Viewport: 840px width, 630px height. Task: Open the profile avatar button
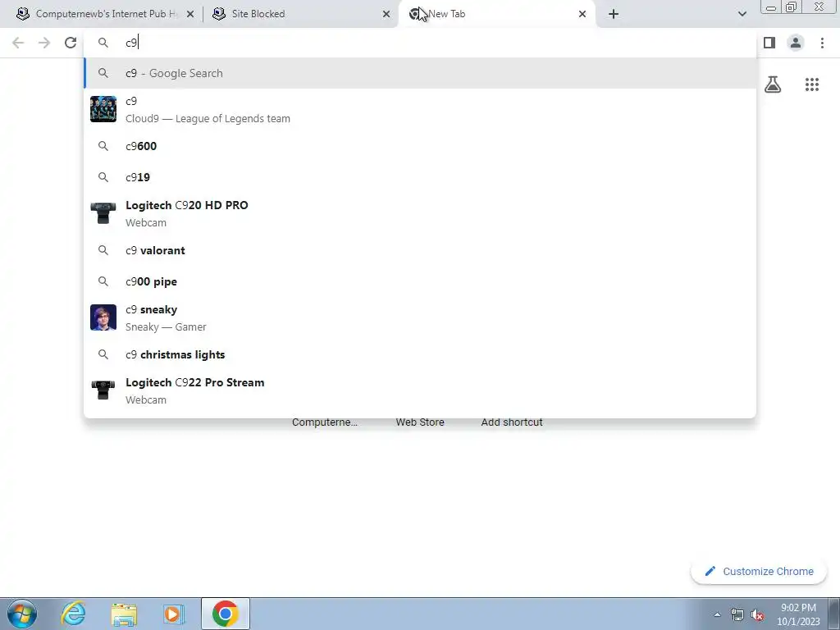pyautogui.click(x=796, y=43)
